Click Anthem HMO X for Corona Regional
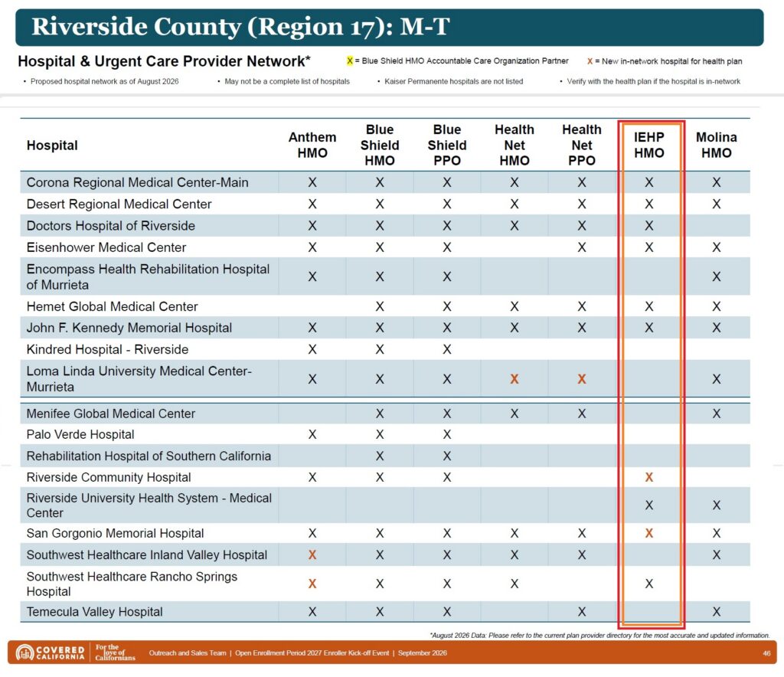 312,182
